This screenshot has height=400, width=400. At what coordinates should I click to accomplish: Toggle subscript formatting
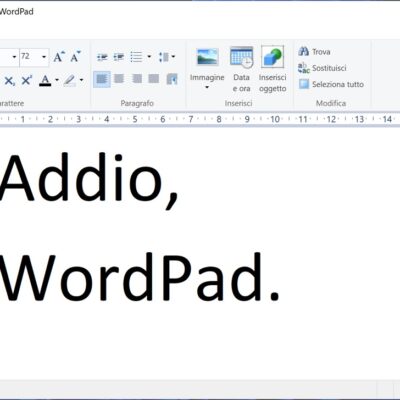click(9, 80)
